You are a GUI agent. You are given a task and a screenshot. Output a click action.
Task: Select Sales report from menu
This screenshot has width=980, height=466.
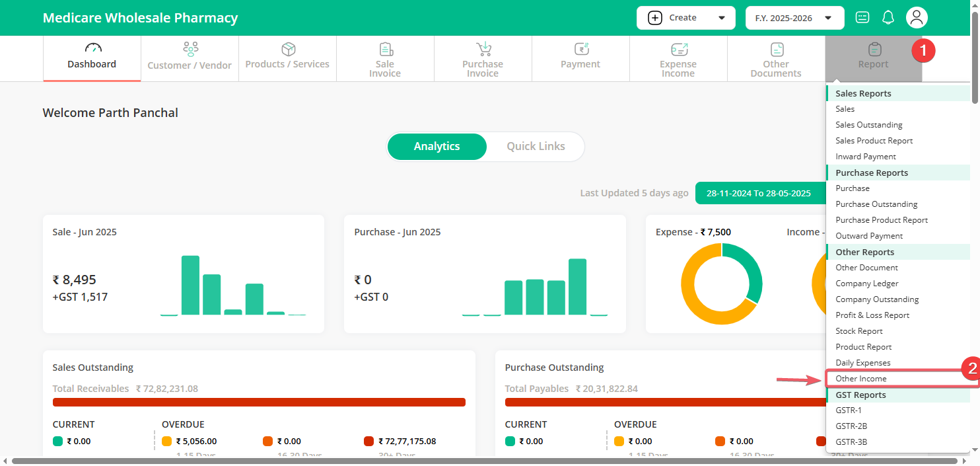pos(845,109)
